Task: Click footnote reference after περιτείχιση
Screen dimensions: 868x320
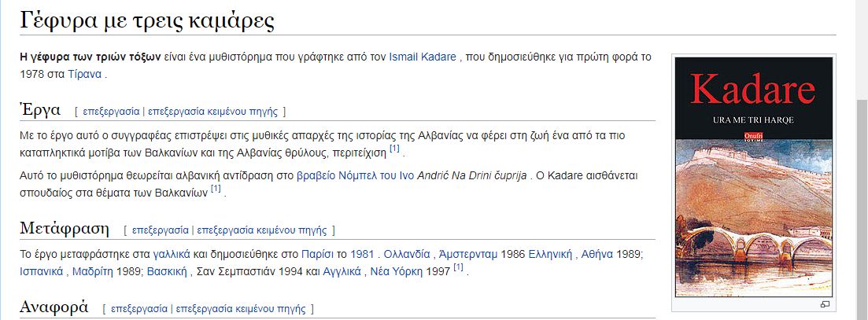Action: (x=394, y=149)
